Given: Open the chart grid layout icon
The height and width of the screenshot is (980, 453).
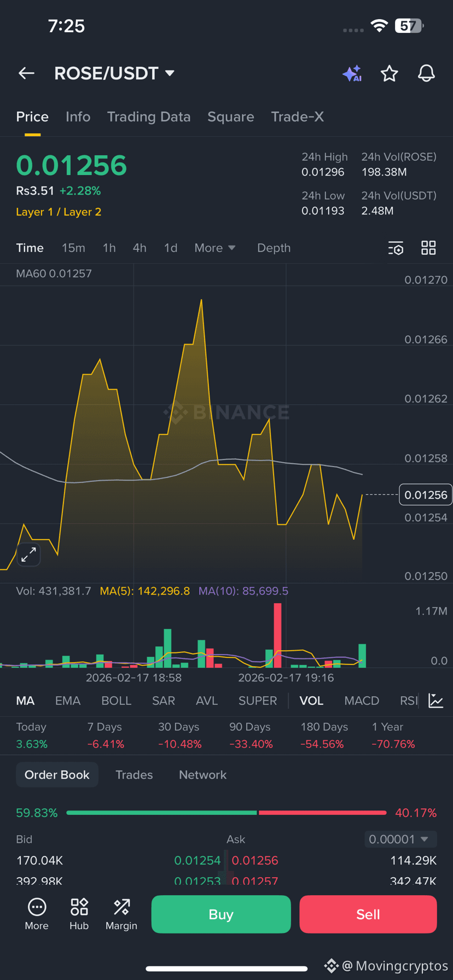Looking at the screenshot, I should click(x=428, y=248).
